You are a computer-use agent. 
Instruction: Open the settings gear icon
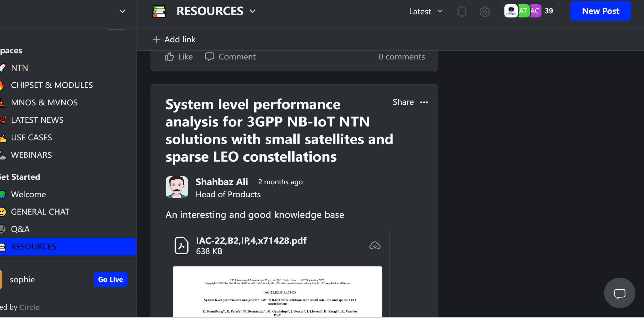coord(485,11)
